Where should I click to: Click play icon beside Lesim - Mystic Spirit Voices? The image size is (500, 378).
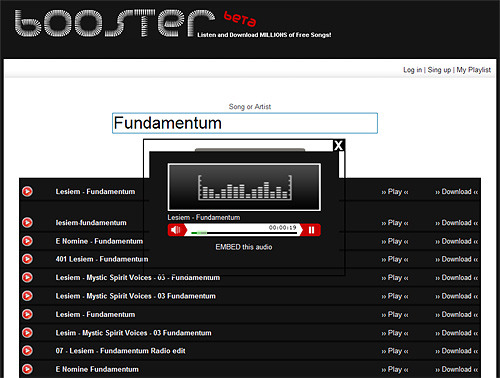pos(27,333)
